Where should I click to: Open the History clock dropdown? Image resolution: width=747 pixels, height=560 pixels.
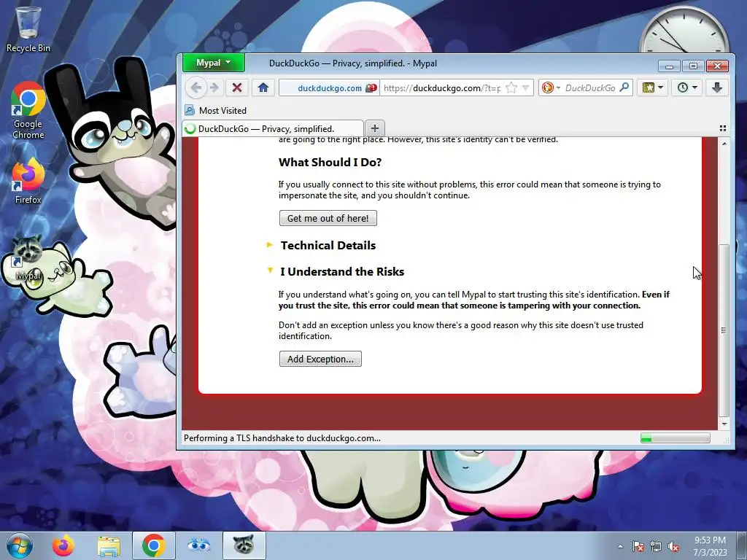coord(687,87)
